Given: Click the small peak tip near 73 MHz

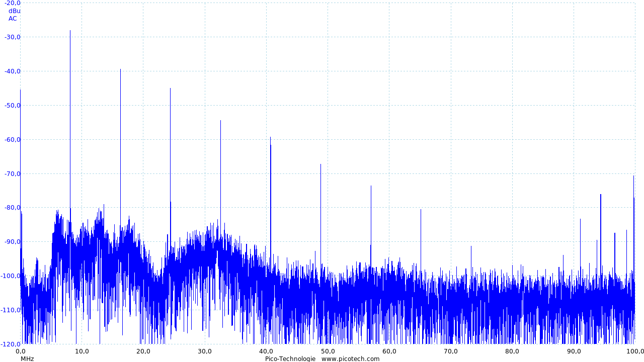Looking at the screenshot, I should click(471, 246).
